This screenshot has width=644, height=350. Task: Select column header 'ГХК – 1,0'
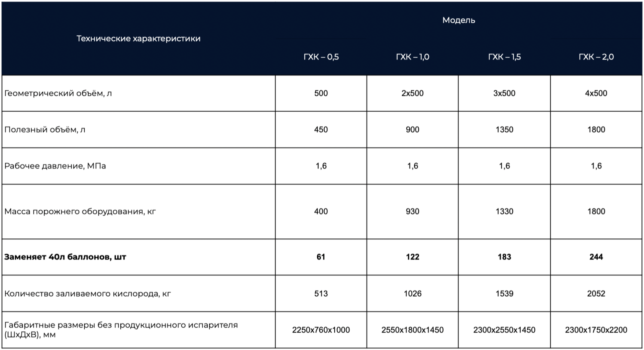pos(412,57)
